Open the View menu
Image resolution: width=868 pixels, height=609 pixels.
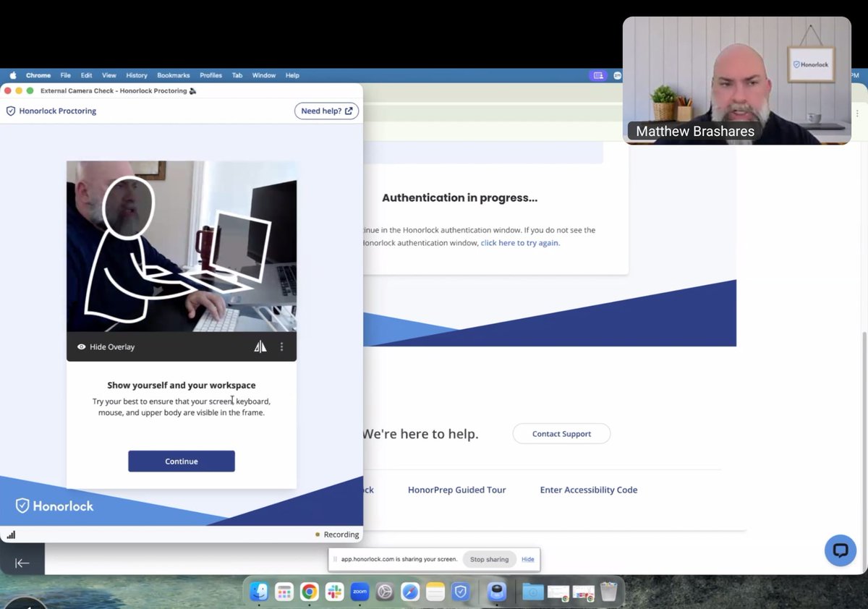point(109,75)
